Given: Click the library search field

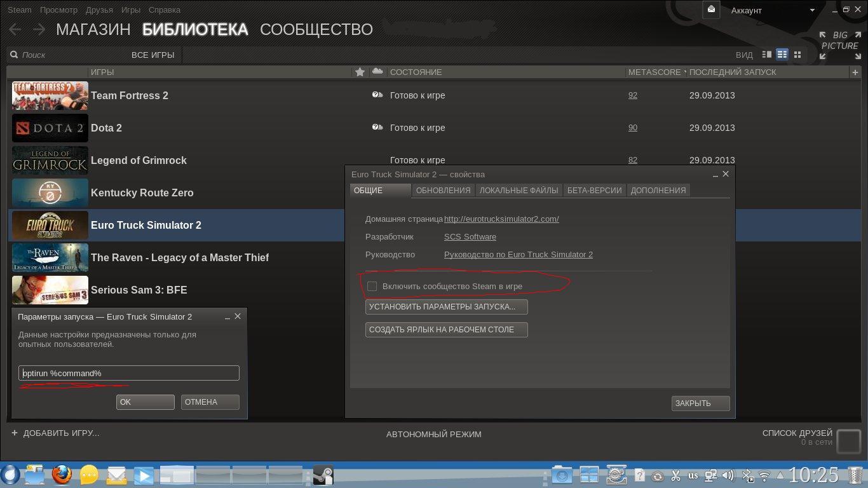Looking at the screenshot, I should (x=67, y=55).
